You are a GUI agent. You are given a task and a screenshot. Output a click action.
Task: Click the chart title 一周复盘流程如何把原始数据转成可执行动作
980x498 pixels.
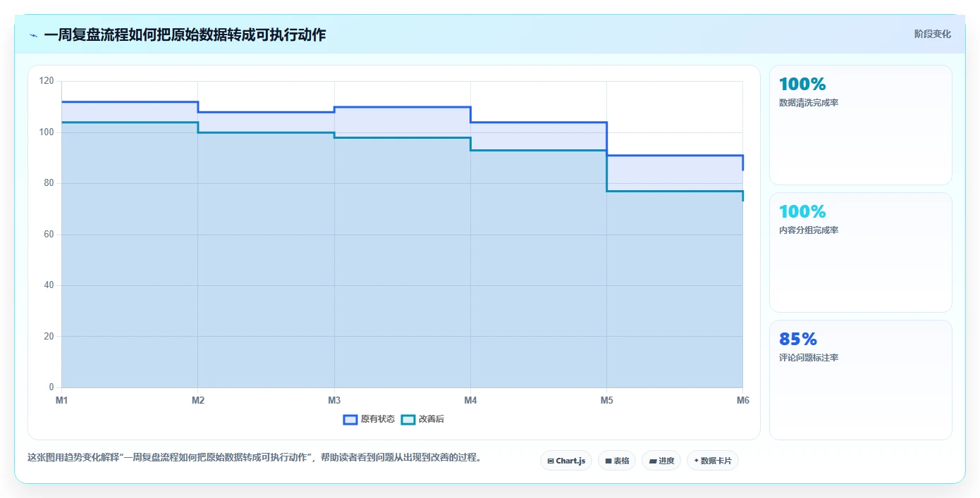coord(185,35)
